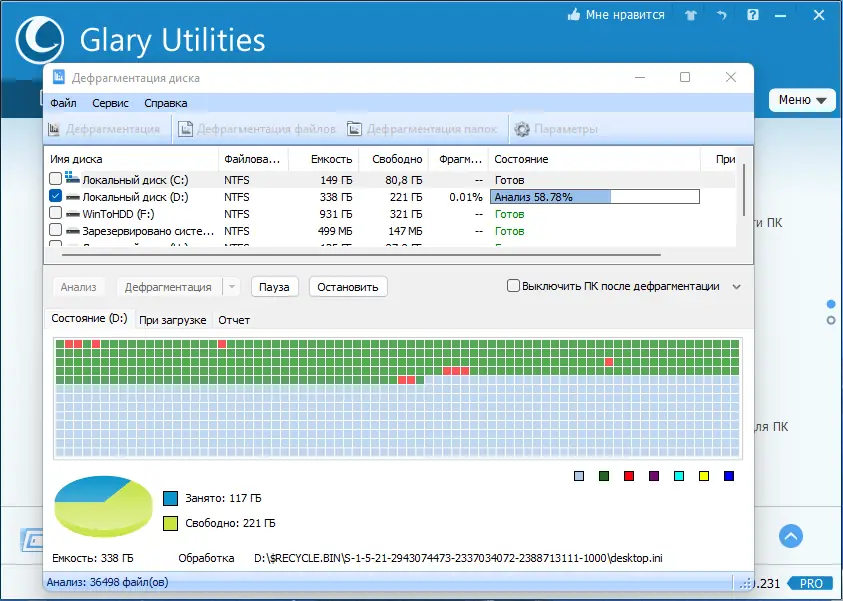
Task: Click the dark green legend swatch
Action: pyautogui.click(x=604, y=476)
